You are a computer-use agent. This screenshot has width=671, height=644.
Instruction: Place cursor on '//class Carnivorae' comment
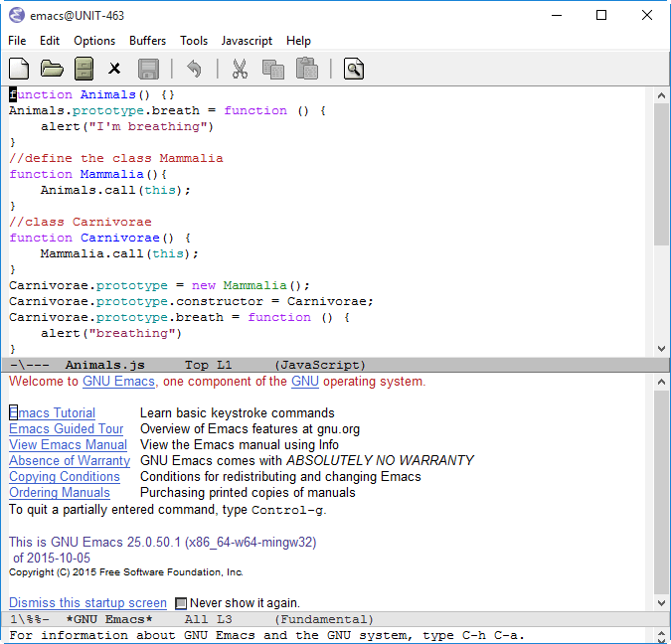(x=81, y=222)
